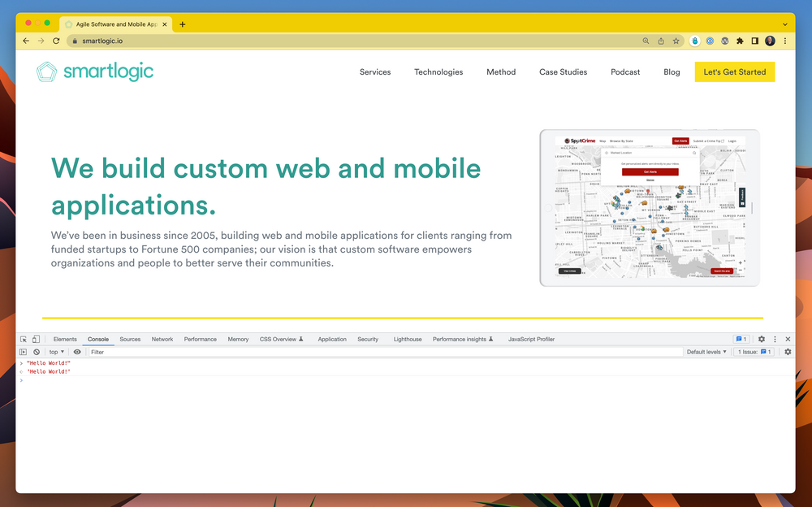Reload the smartlogic.io page
812x507 pixels.
pyautogui.click(x=56, y=41)
